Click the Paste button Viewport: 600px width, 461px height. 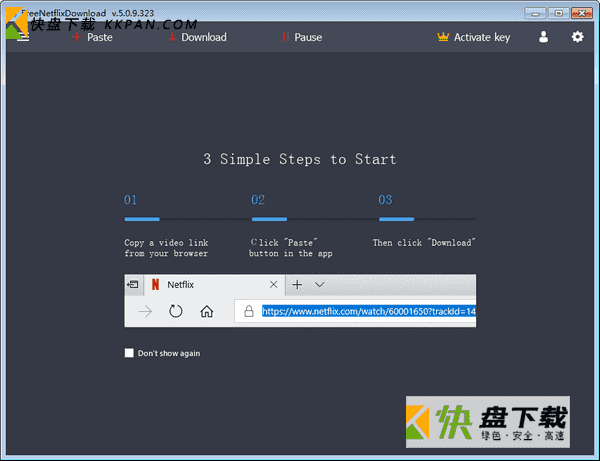[x=93, y=37]
